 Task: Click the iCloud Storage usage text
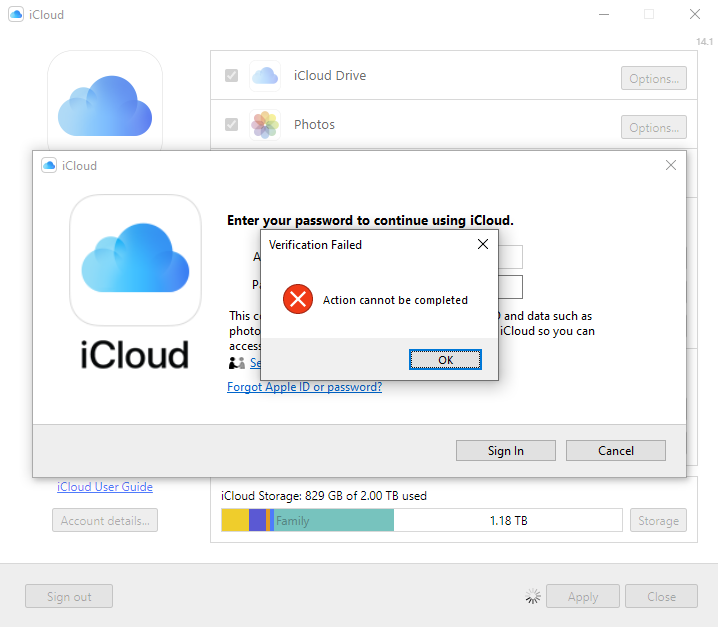coord(324,496)
